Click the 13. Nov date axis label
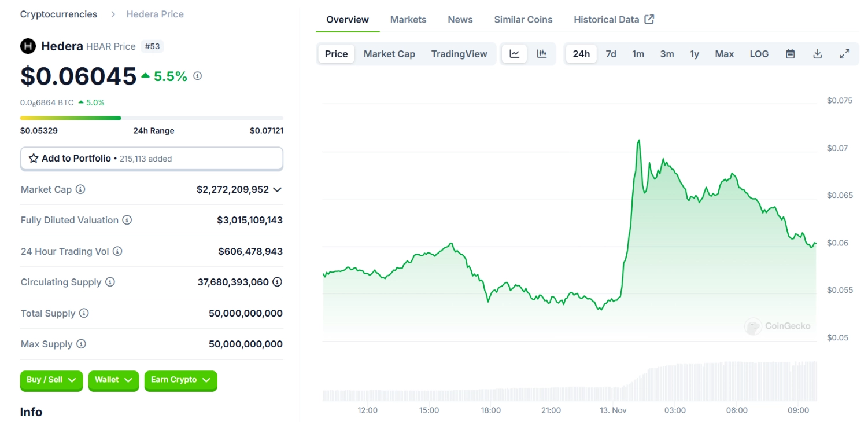Screen dimensions: 868x422 tap(613, 410)
